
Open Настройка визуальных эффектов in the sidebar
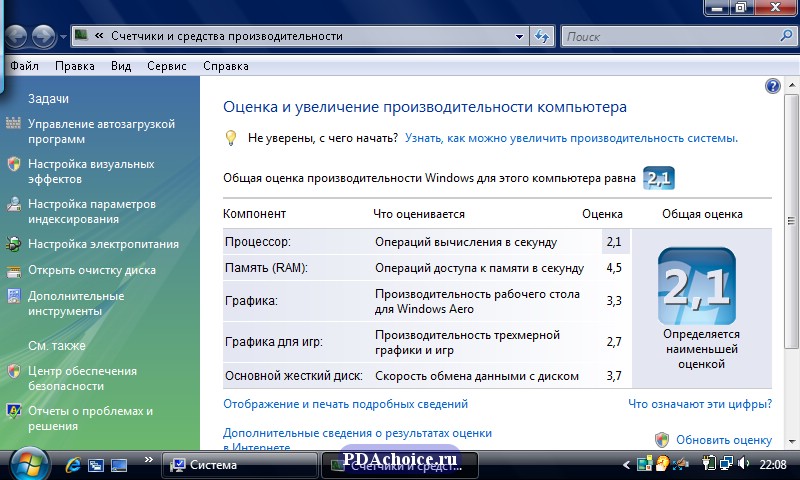90,171
